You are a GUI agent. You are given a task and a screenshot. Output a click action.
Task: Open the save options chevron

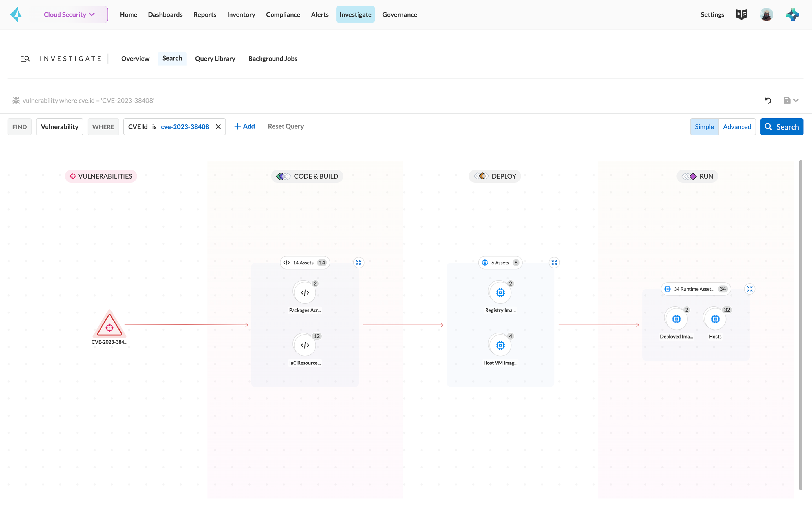click(x=796, y=100)
